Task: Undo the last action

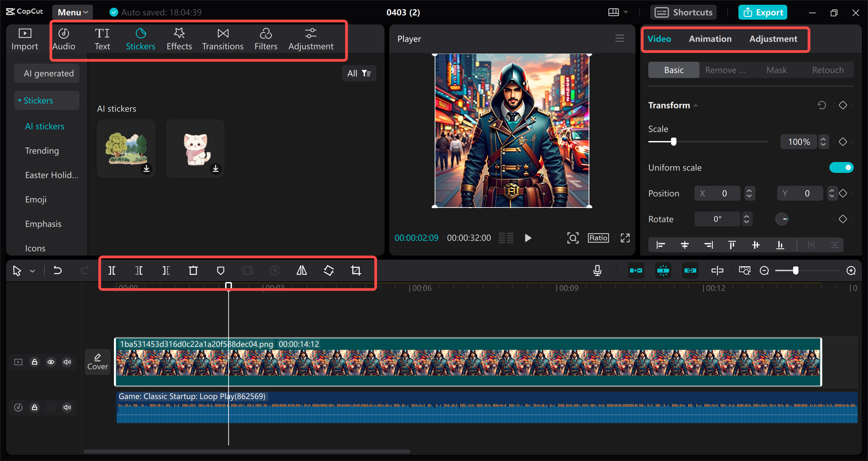Action: click(58, 270)
